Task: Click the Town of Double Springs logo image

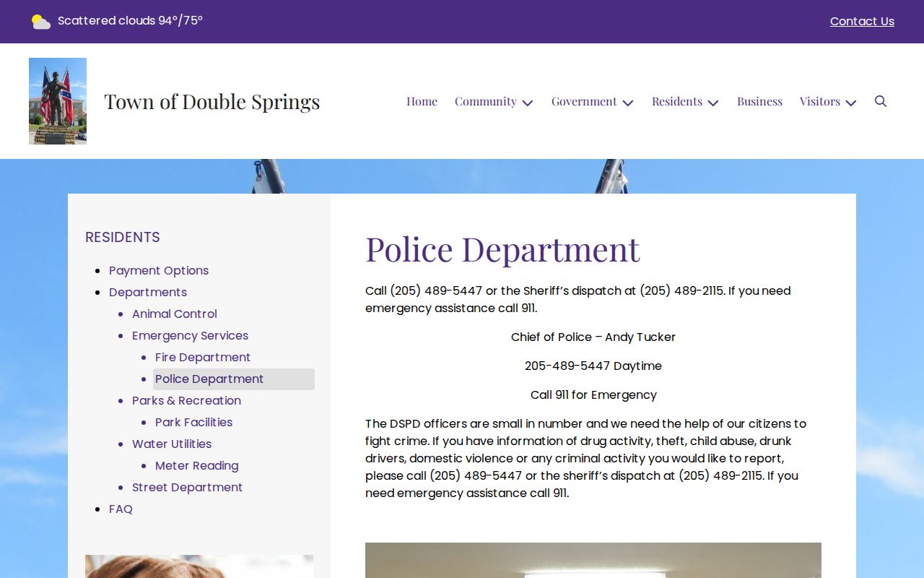Action: point(58,101)
